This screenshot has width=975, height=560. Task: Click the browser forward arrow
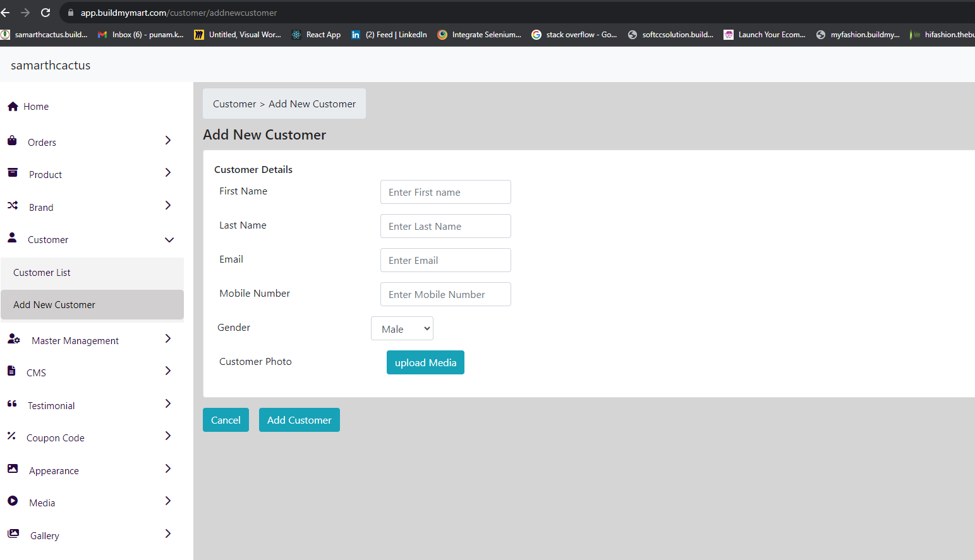[x=25, y=13]
